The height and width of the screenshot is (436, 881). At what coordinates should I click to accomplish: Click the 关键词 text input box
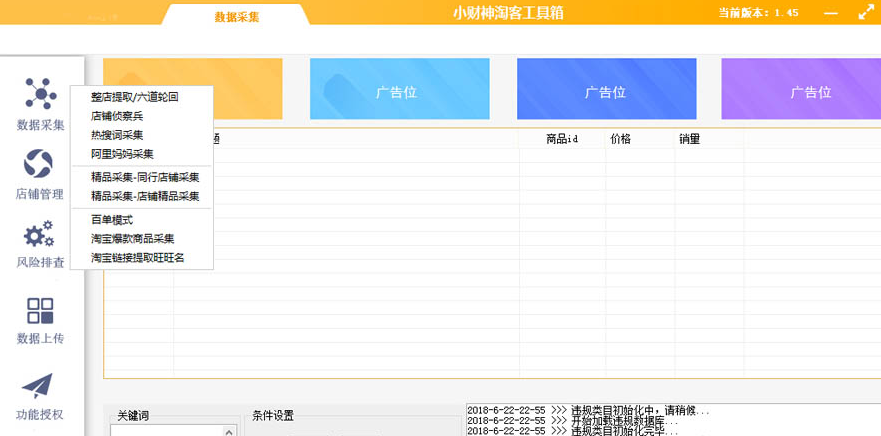(x=170, y=430)
